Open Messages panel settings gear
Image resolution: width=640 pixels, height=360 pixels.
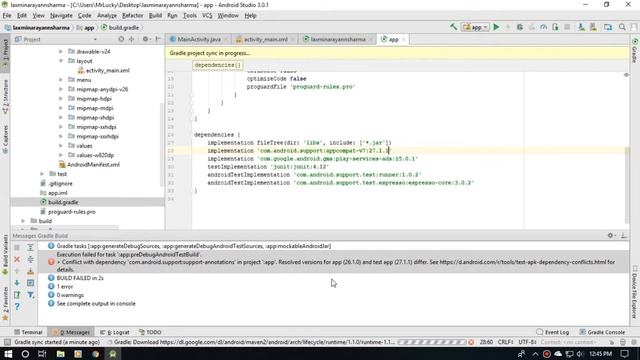click(611, 236)
